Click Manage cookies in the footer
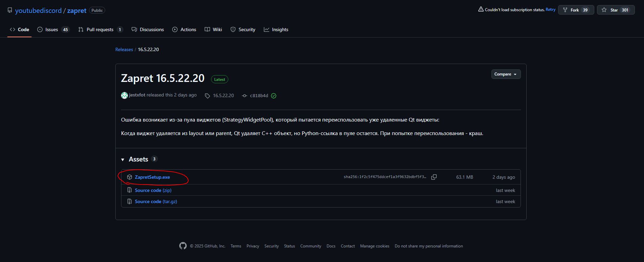 point(375,246)
